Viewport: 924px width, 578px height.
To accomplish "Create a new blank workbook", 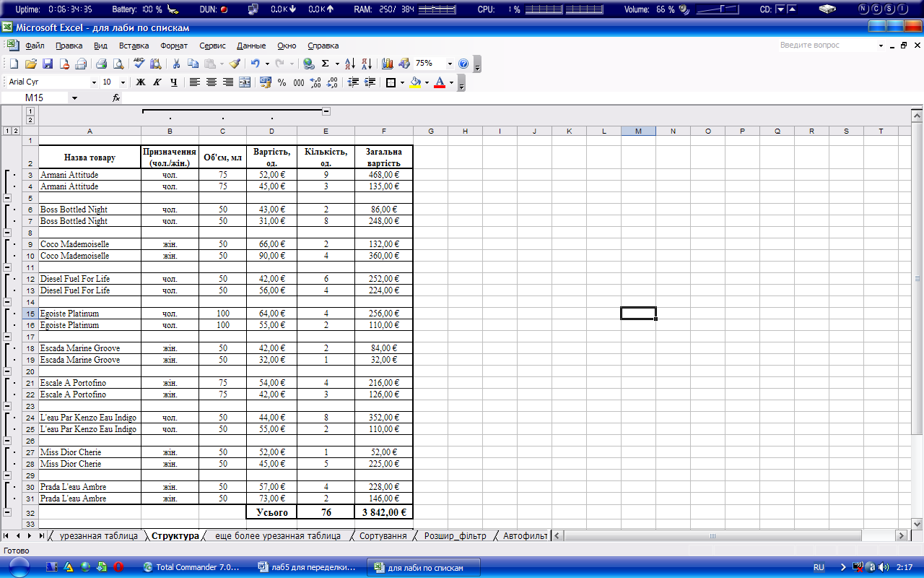I will (14, 64).
